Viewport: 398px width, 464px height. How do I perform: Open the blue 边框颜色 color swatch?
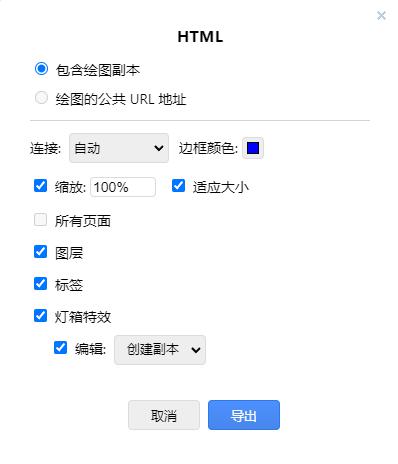coord(253,148)
